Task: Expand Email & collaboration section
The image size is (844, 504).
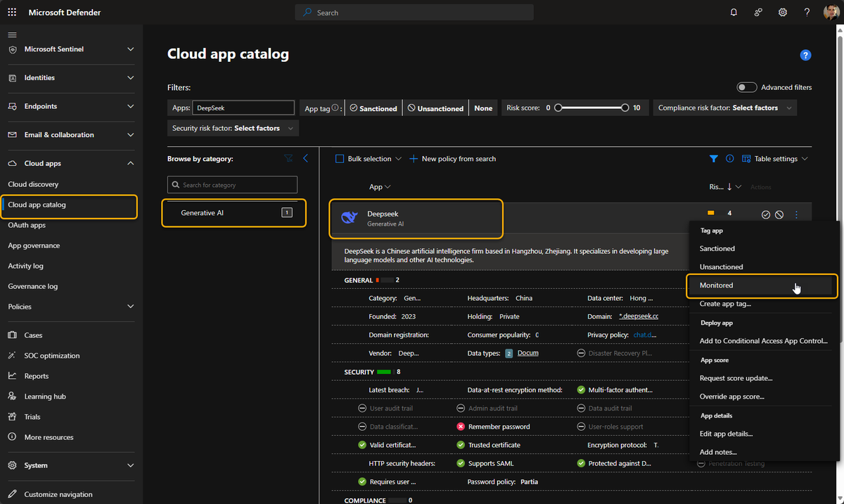Action: (130, 135)
